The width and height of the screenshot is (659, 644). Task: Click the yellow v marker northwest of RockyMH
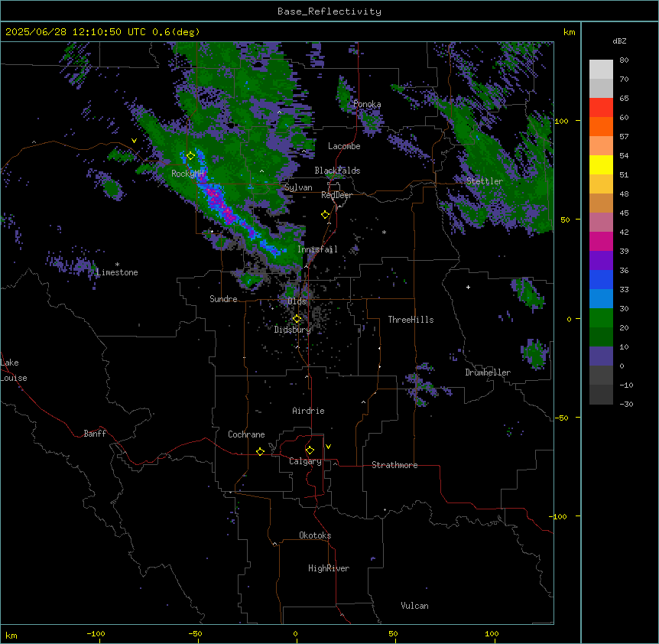click(134, 141)
